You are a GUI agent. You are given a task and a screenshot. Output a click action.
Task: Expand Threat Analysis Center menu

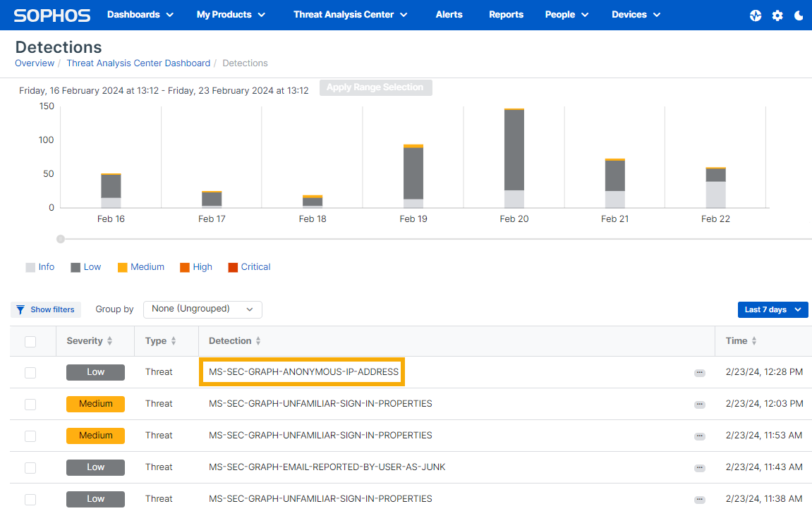coord(351,15)
